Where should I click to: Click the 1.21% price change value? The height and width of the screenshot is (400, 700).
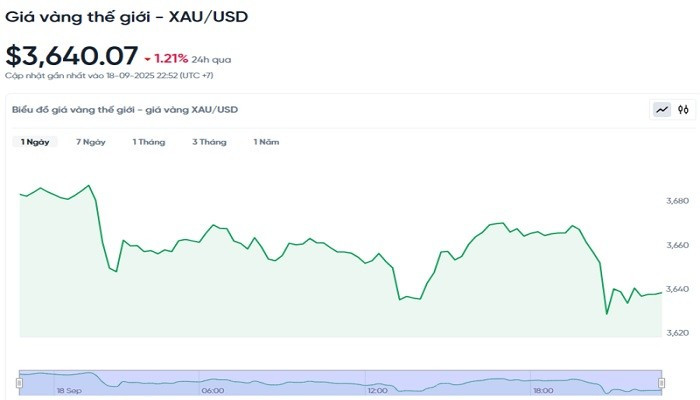point(172,59)
